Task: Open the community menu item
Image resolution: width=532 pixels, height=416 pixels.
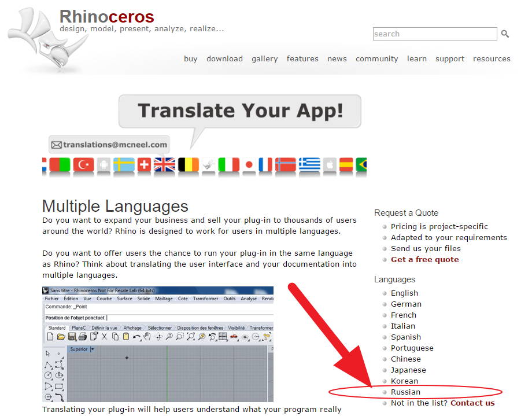Action: (x=377, y=59)
